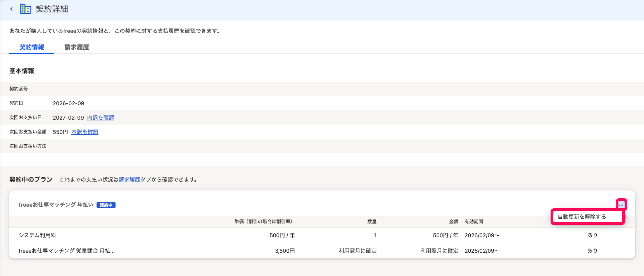Go back using the left chevron arrow
The width and height of the screenshot is (644, 276).
coord(11,9)
